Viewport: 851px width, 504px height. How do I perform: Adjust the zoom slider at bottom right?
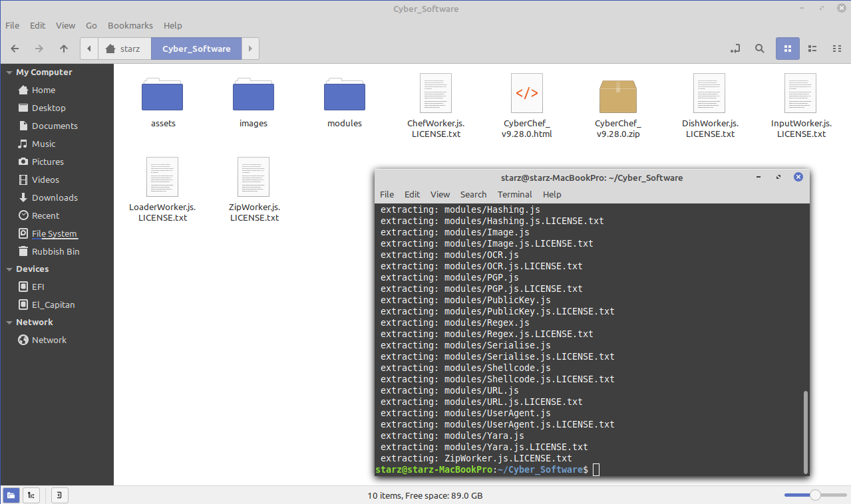click(x=814, y=495)
